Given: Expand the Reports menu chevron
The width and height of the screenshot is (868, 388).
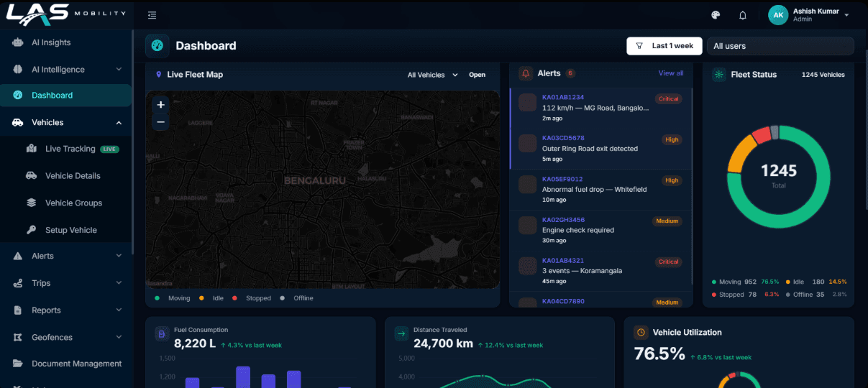Looking at the screenshot, I should click(119, 310).
